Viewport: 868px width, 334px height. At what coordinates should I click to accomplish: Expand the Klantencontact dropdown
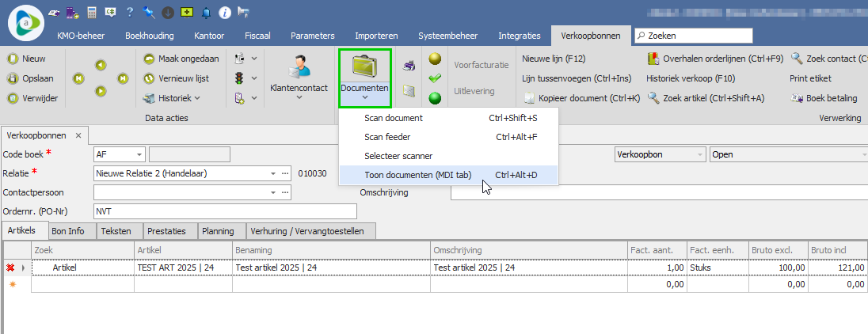coord(299,98)
